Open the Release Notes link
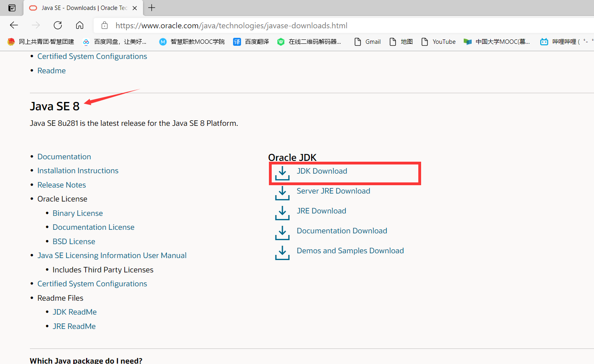The width and height of the screenshot is (594, 364). (62, 185)
